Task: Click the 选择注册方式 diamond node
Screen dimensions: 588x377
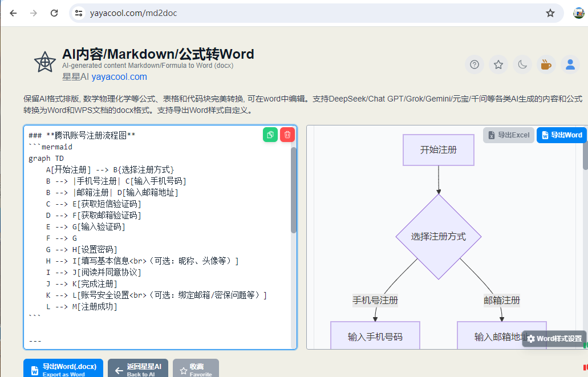Action: point(439,237)
